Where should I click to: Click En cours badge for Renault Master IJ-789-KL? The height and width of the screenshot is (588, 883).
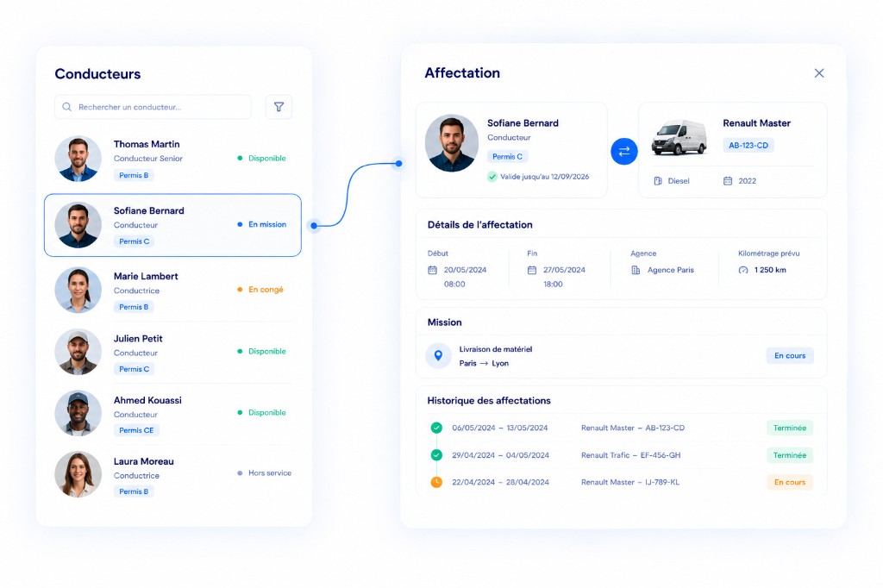tap(790, 482)
